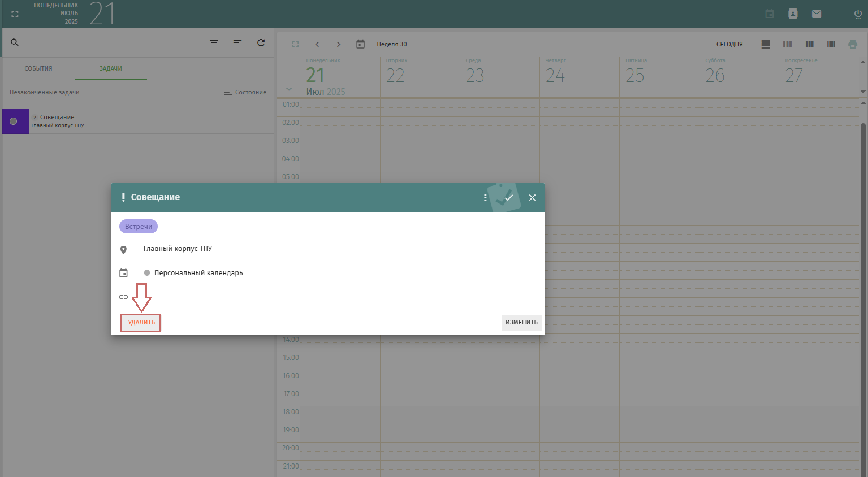Switch to the month view icon
868x477 pixels.
pyautogui.click(x=831, y=44)
